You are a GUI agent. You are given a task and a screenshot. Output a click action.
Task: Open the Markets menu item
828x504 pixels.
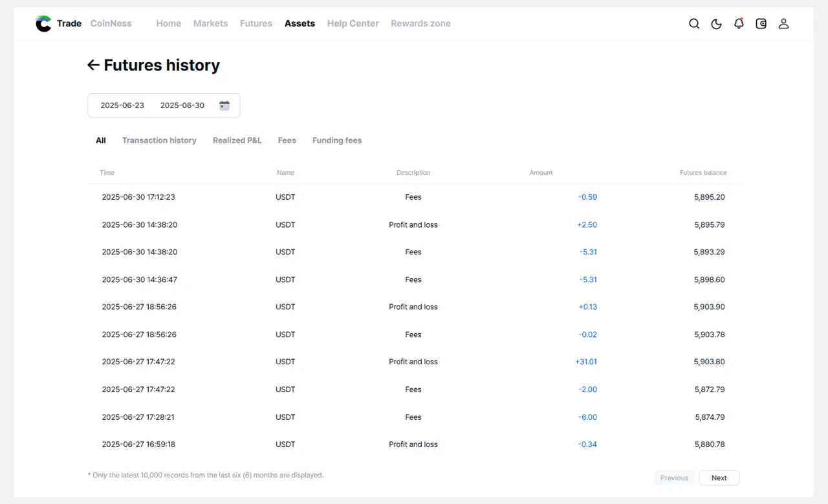click(x=210, y=23)
